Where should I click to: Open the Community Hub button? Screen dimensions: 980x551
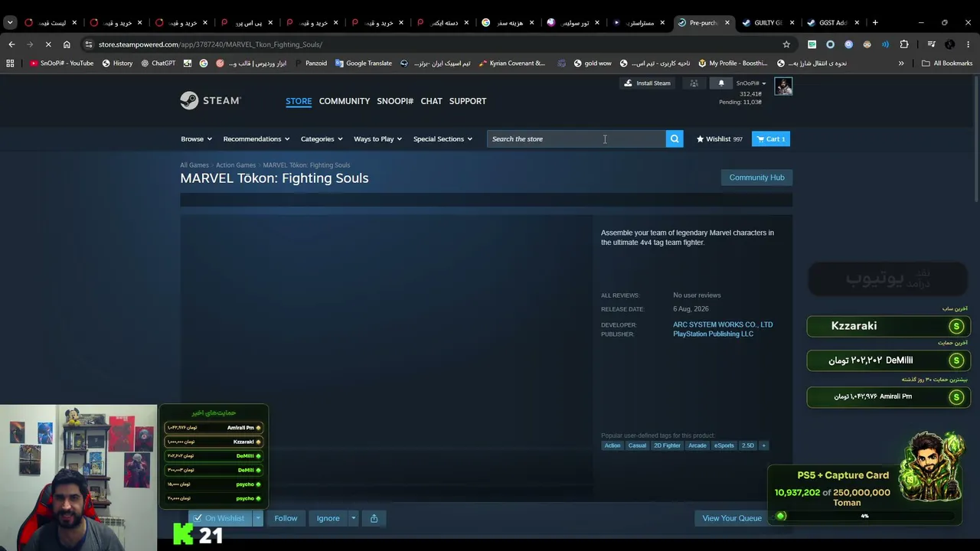tap(756, 178)
